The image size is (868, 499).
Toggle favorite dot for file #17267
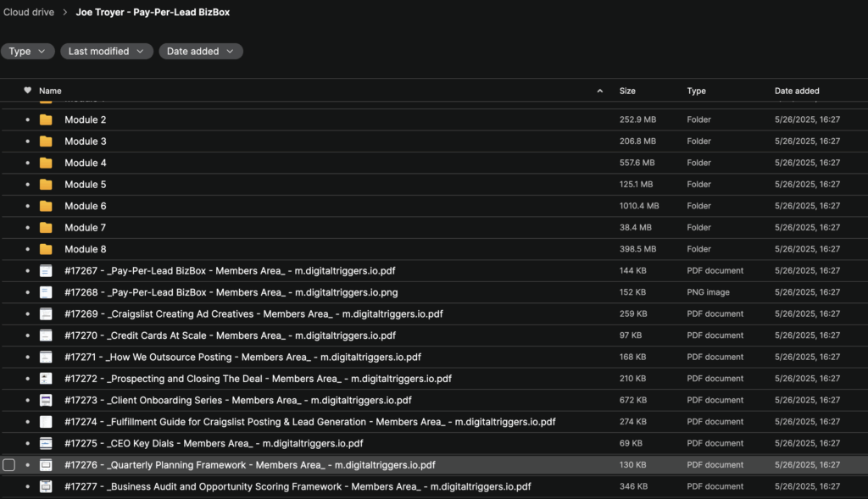tap(28, 270)
